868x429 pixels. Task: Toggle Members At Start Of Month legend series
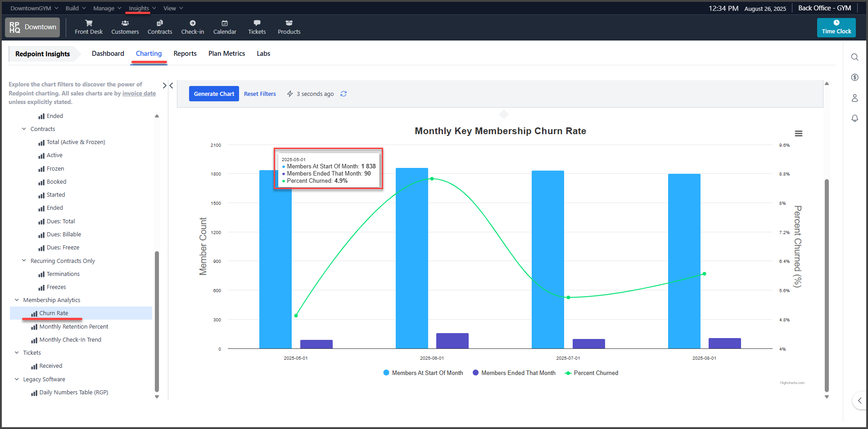coord(423,373)
